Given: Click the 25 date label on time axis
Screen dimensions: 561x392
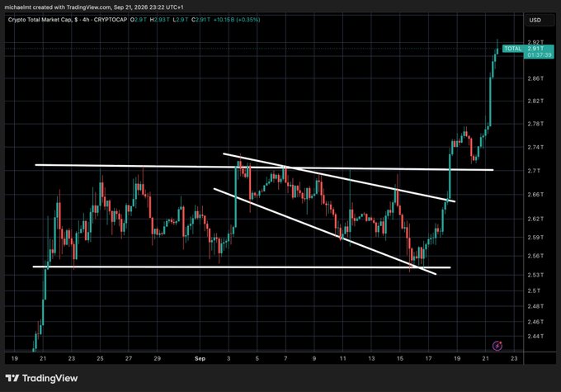Looking at the screenshot, I should [100, 358].
